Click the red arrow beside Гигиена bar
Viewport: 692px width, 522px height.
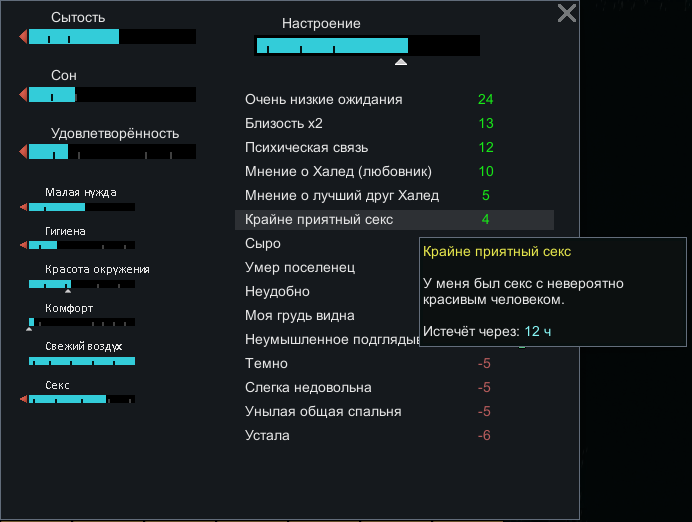pos(23,245)
